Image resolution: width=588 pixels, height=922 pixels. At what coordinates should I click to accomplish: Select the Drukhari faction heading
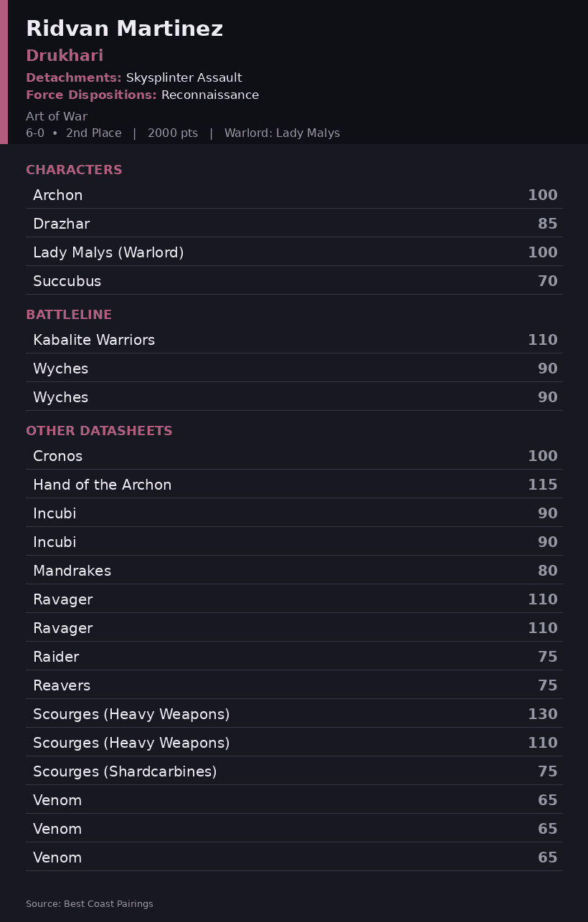65,56
